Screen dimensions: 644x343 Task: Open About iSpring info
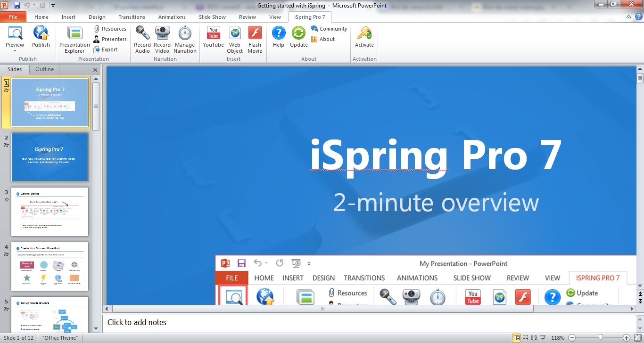(323, 39)
